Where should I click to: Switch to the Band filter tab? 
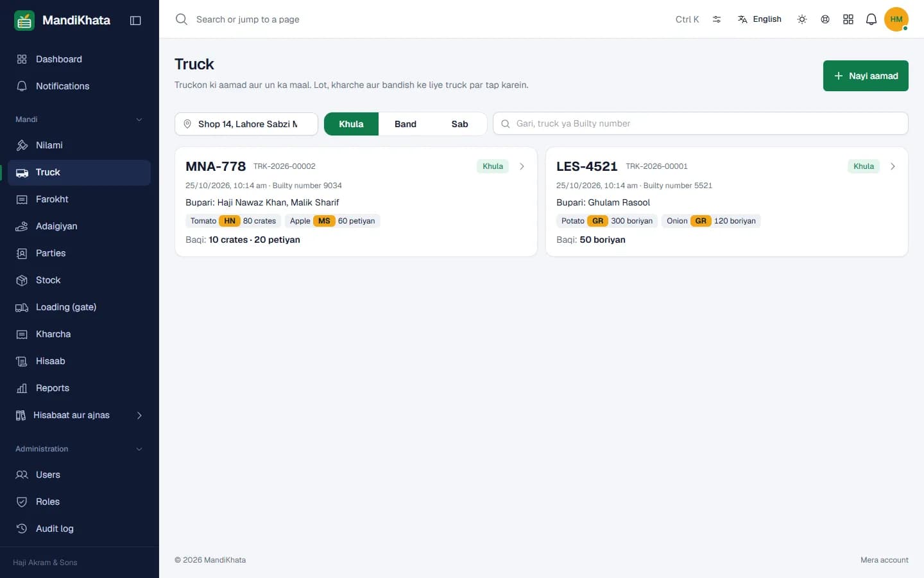click(x=406, y=124)
